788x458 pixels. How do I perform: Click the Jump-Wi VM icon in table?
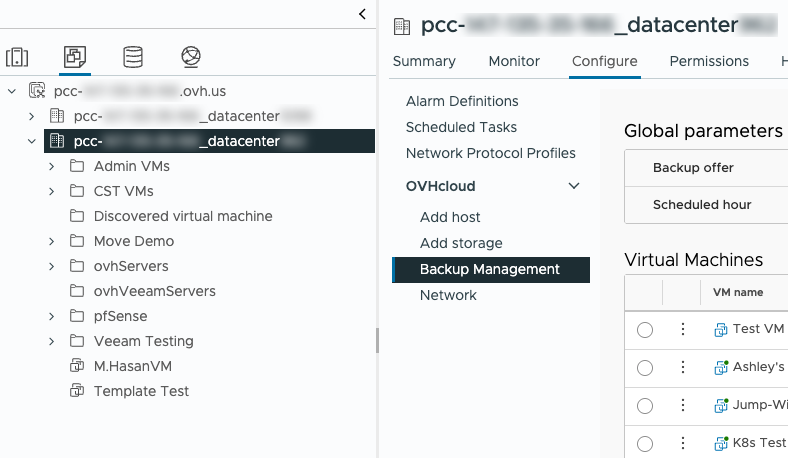(721, 405)
